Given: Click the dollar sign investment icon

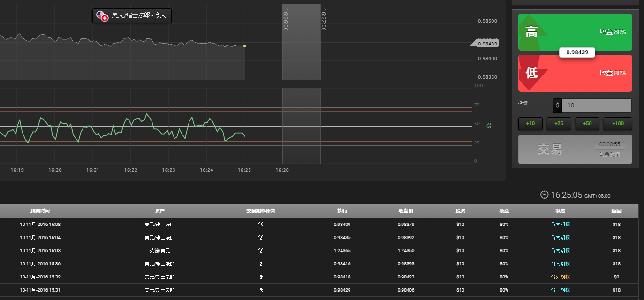Looking at the screenshot, I should click(557, 105).
